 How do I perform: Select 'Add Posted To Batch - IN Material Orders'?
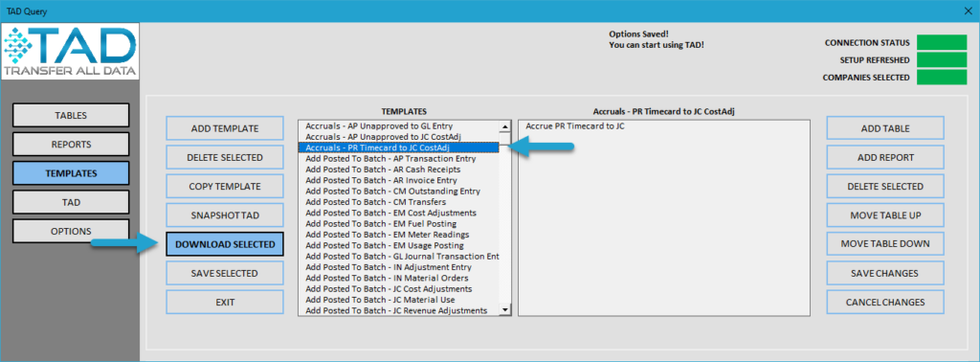click(x=399, y=279)
